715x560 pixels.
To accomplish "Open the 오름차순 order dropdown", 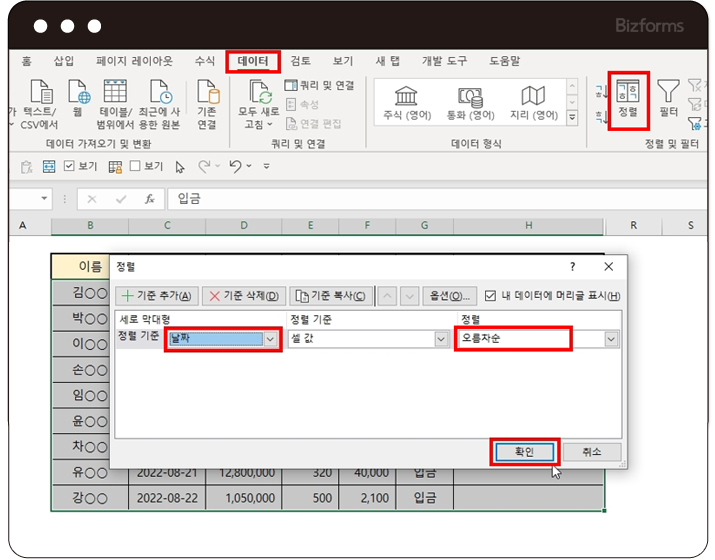I will coord(611,339).
